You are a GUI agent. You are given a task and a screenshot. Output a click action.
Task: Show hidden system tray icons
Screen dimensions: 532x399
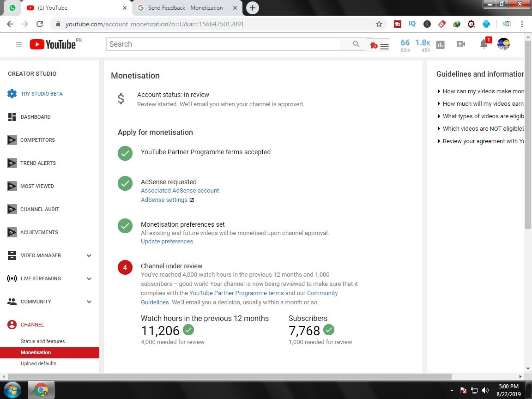click(452, 391)
